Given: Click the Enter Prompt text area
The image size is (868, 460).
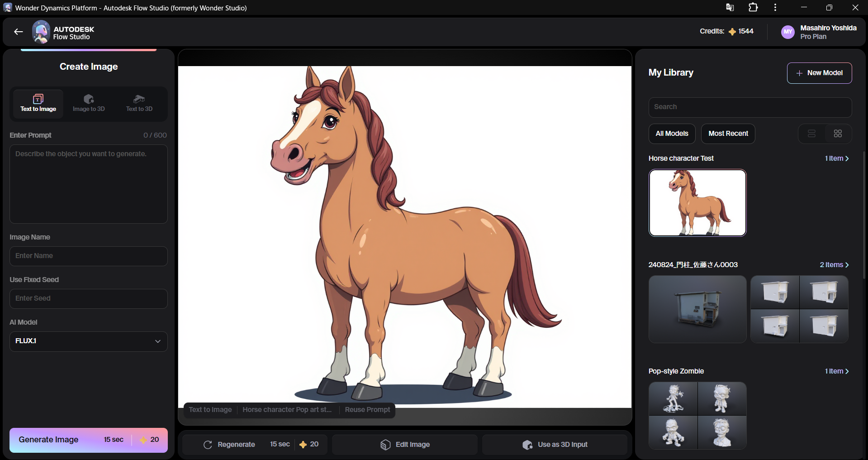Looking at the screenshot, I should pos(89,184).
